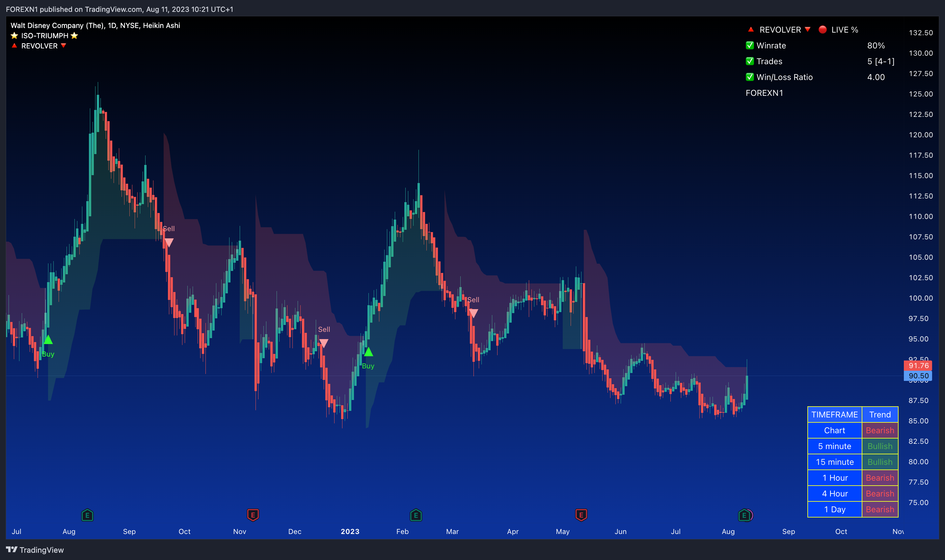Click the 75.00 price axis label
This screenshot has width=945, height=560.
point(919,502)
